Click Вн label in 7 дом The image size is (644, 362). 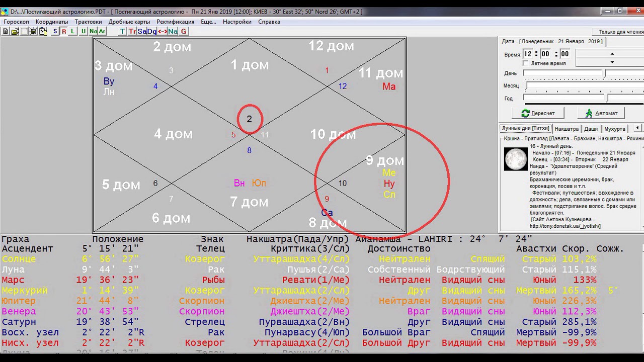point(239,184)
